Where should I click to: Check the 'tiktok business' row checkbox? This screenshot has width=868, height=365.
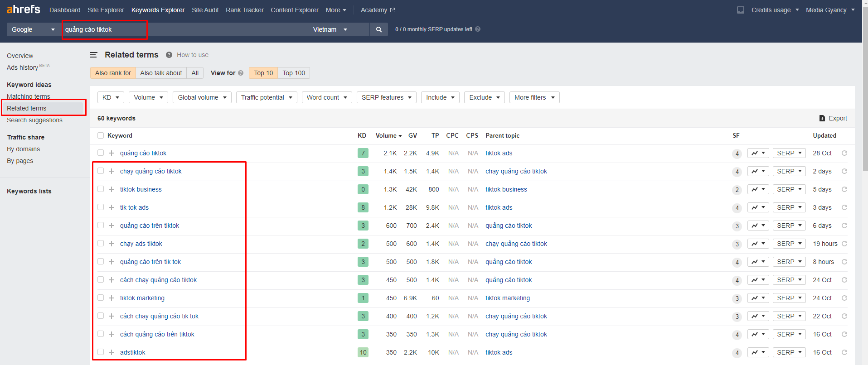pos(101,189)
